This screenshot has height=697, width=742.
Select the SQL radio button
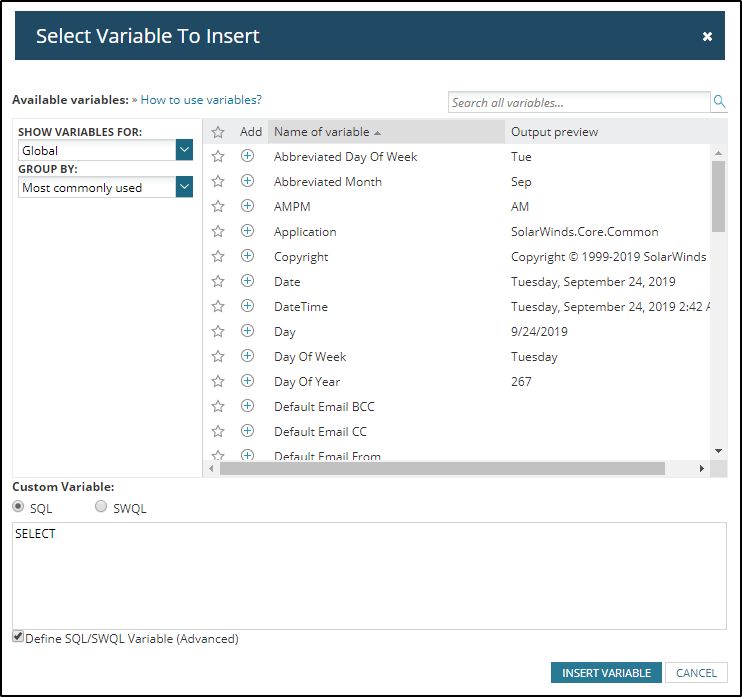pyautogui.click(x=19, y=507)
